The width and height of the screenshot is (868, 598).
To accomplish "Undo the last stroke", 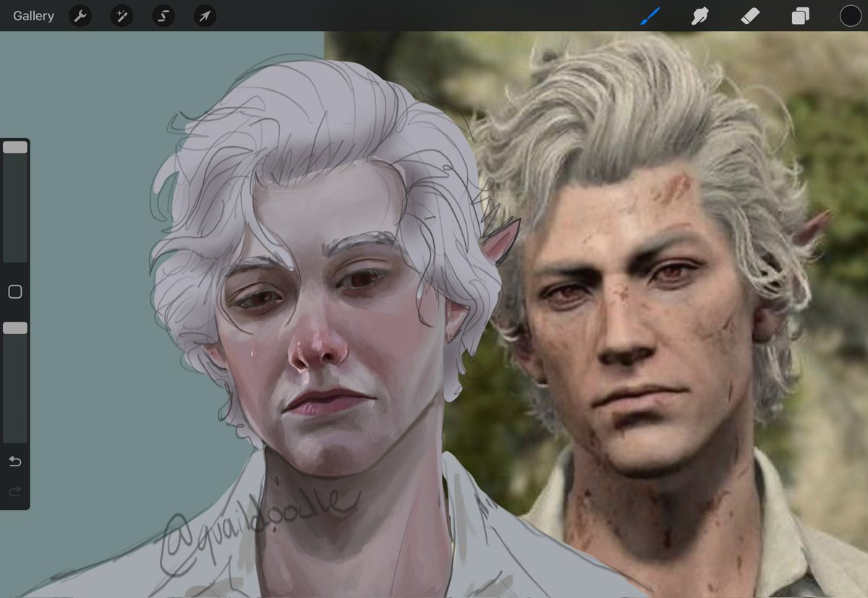I will click(x=15, y=461).
